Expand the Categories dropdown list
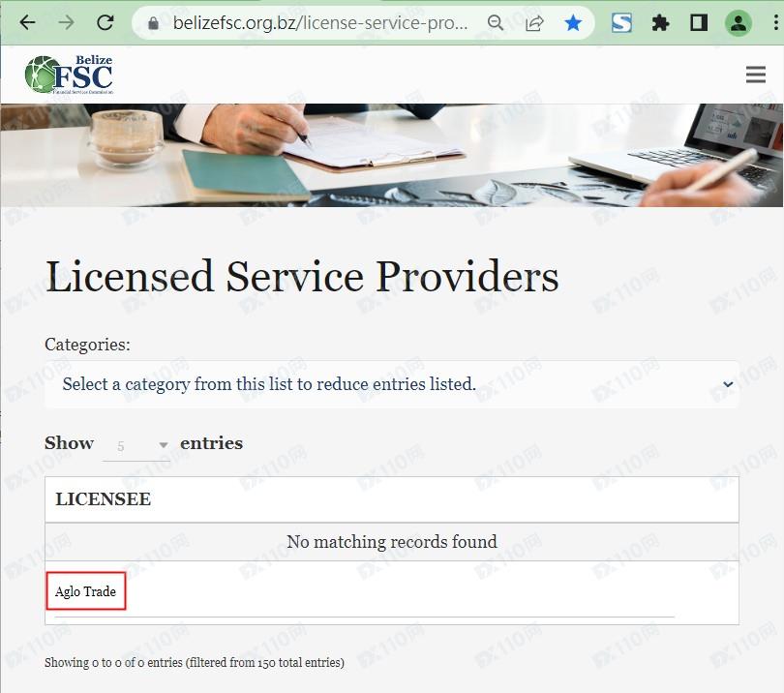784x693 pixels. [x=391, y=384]
